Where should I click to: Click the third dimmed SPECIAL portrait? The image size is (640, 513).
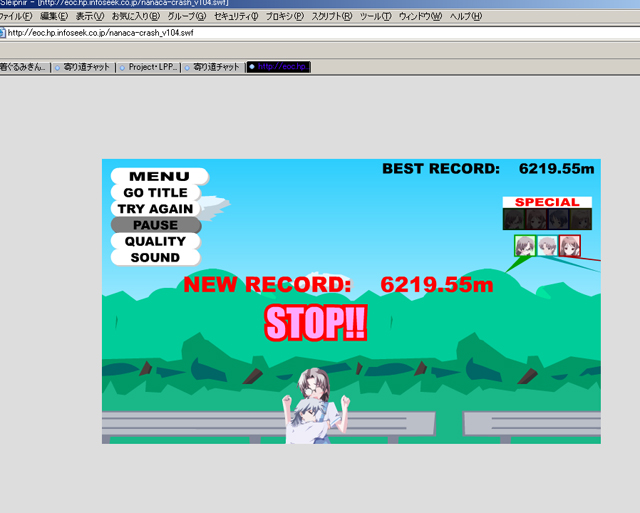pyautogui.click(x=558, y=219)
